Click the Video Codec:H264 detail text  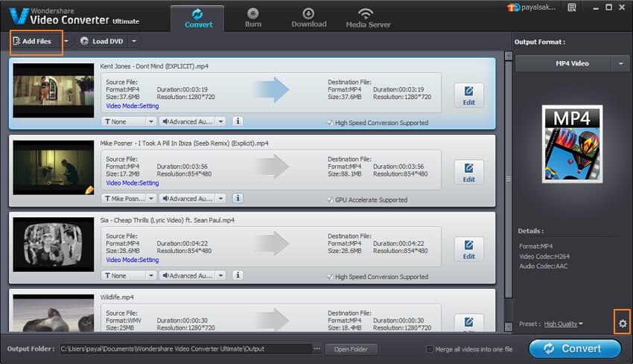coord(544,257)
